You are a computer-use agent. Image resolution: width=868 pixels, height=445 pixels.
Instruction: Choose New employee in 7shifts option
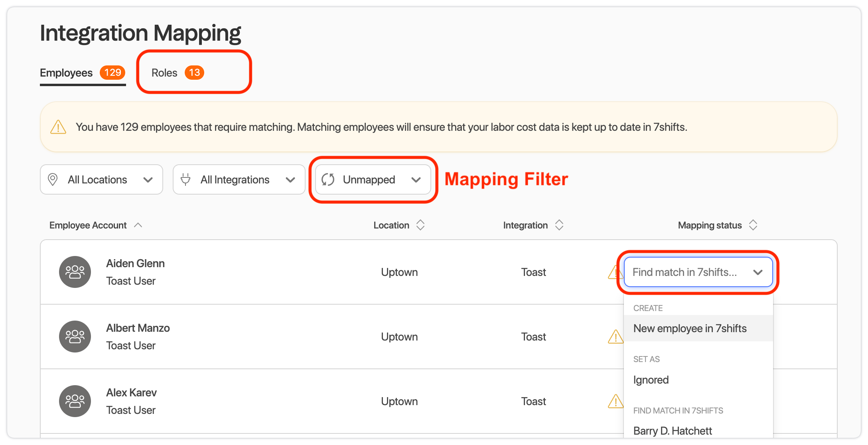click(x=698, y=328)
